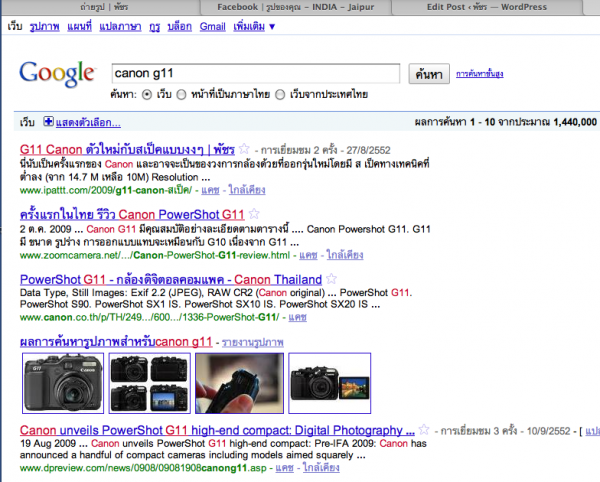600x482 pixels.
Task: Open the การค้นหาขั้นสูง advanced search link
Action: 479,73
